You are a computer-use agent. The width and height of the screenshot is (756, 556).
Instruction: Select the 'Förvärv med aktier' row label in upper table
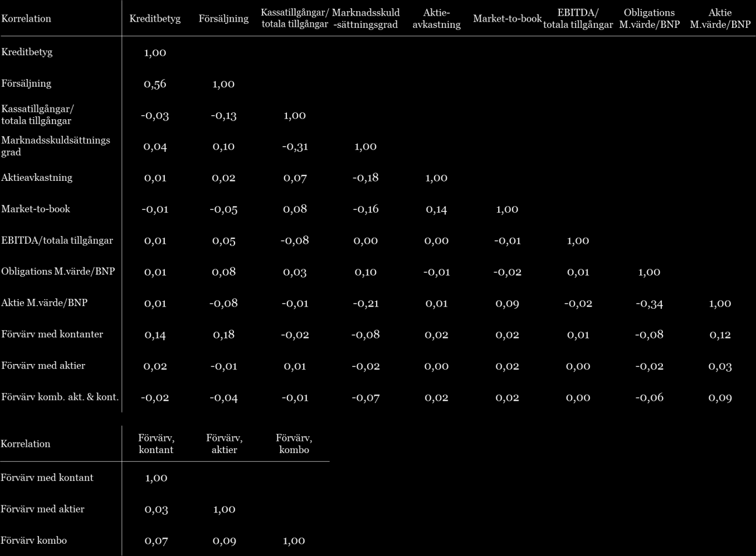(x=43, y=366)
